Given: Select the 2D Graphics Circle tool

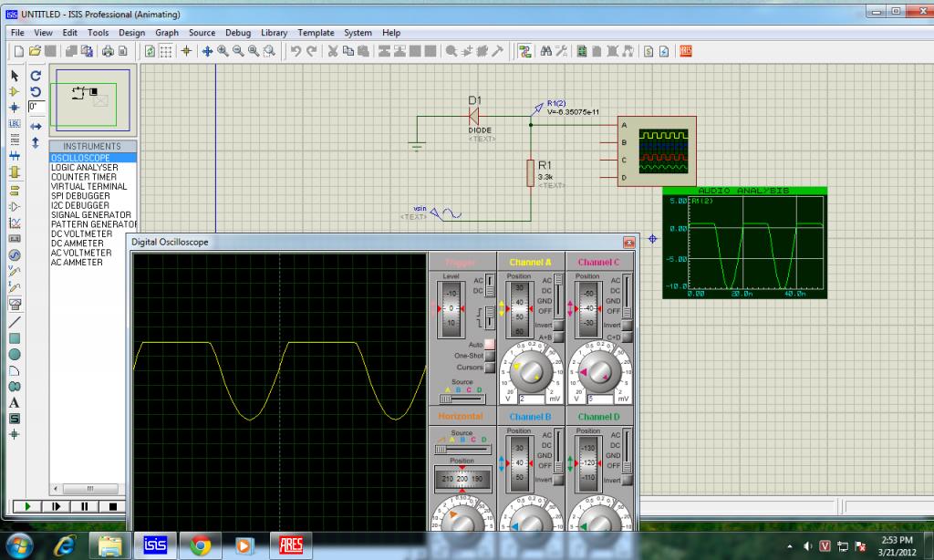Looking at the screenshot, I should [15, 355].
